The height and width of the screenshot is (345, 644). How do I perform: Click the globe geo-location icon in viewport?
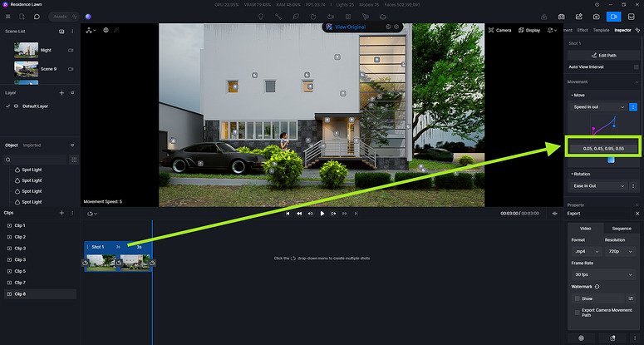(x=106, y=30)
